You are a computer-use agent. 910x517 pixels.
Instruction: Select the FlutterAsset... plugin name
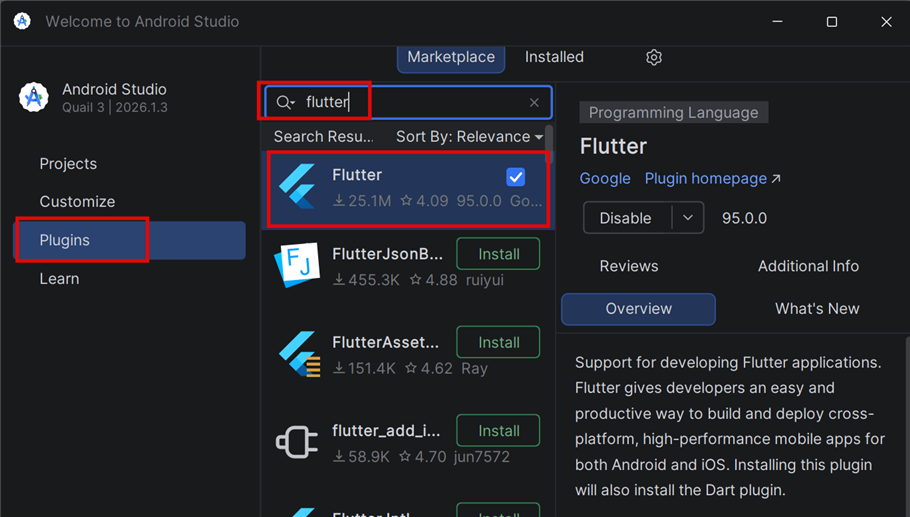tap(385, 342)
